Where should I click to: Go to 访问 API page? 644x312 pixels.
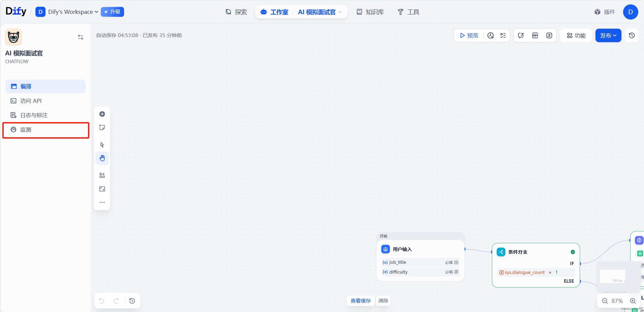31,101
